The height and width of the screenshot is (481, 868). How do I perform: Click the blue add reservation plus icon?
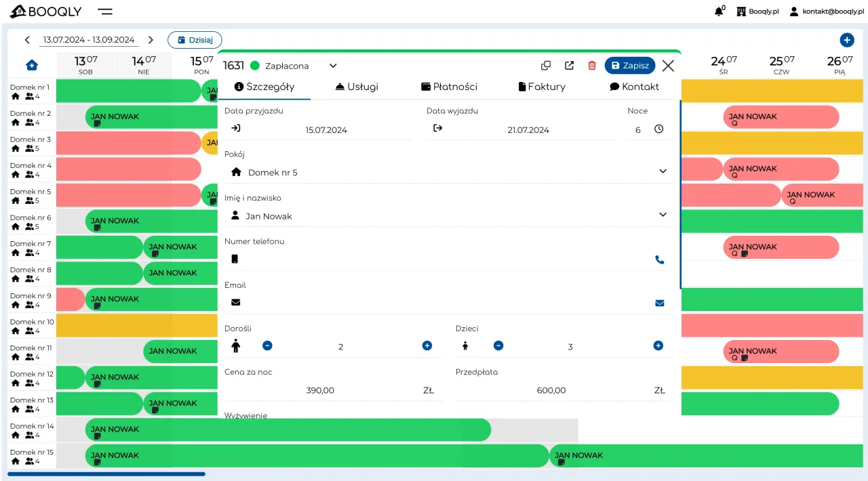point(846,40)
